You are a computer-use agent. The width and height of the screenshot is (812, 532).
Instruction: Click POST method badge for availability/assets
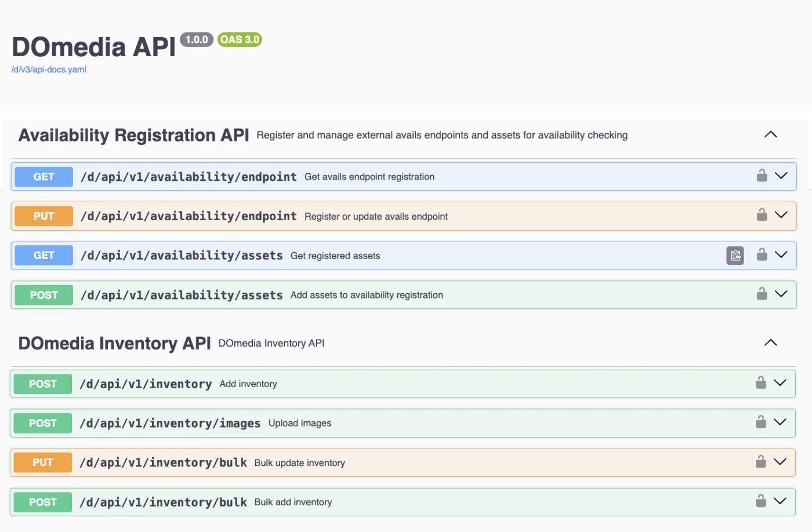43,295
